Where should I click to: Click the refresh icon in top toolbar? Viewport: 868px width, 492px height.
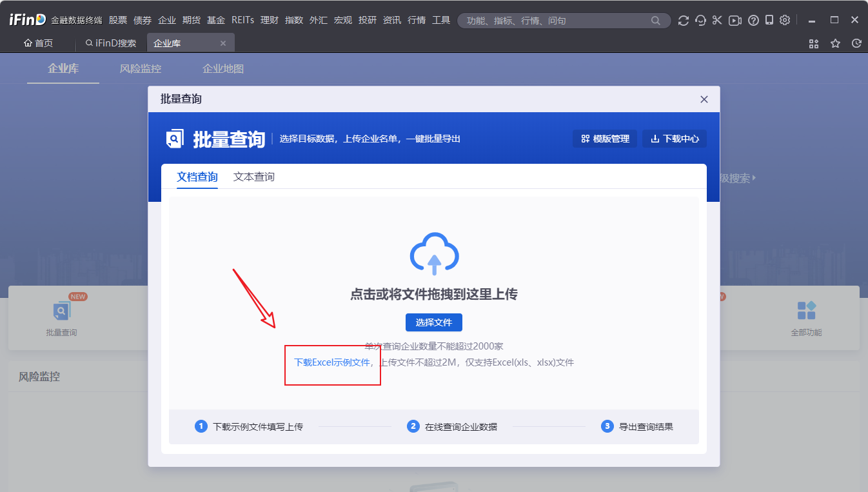(684, 21)
